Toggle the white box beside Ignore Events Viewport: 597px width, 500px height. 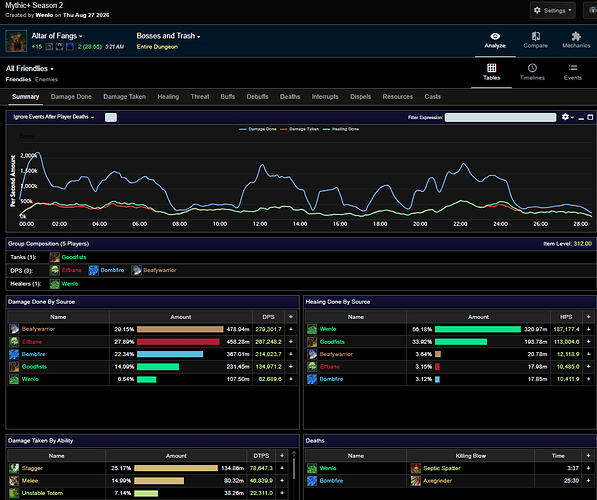tap(111, 117)
